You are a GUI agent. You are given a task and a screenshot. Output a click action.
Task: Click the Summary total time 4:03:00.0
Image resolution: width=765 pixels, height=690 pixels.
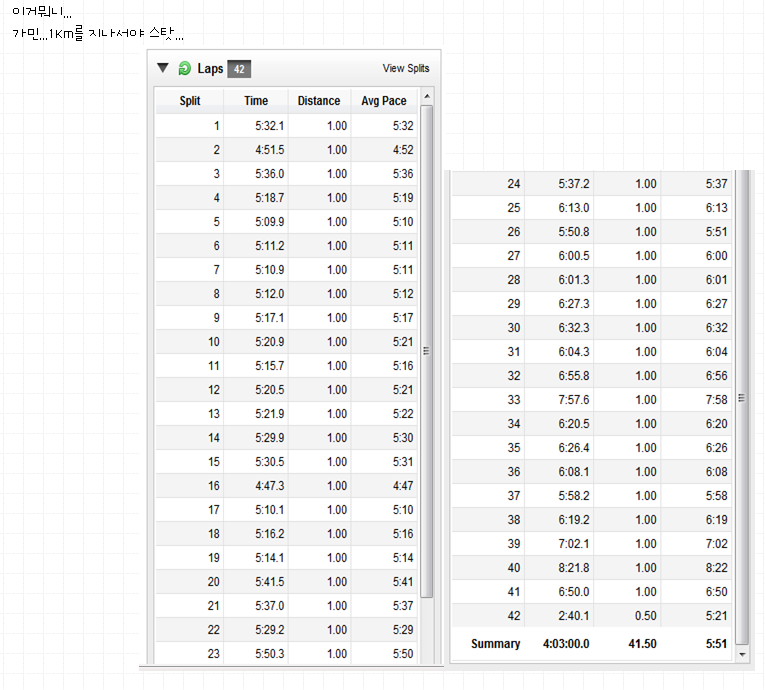click(x=566, y=644)
